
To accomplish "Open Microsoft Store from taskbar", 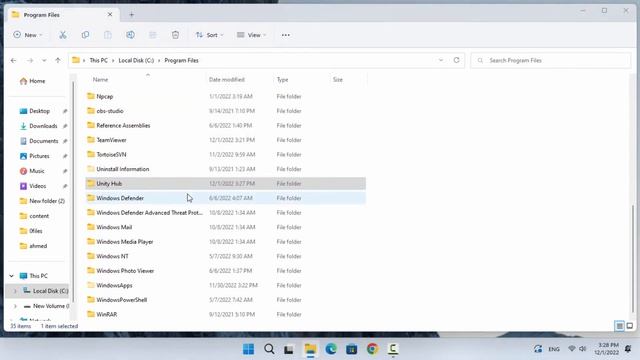I will click(351, 349).
